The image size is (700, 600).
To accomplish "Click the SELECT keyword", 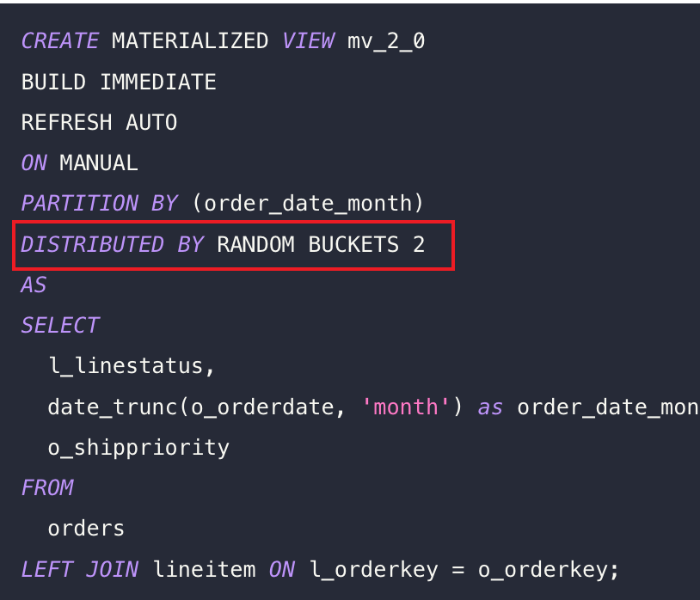I will [59, 325].
